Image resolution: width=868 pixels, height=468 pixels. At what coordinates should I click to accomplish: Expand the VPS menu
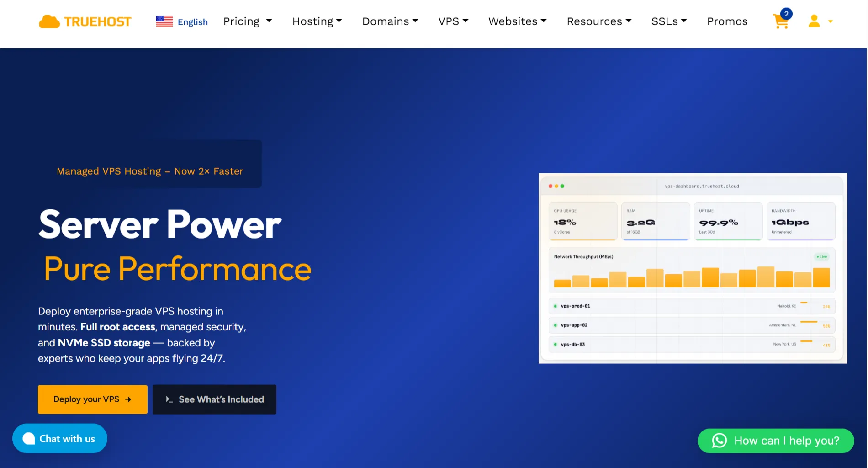(453, 21)
